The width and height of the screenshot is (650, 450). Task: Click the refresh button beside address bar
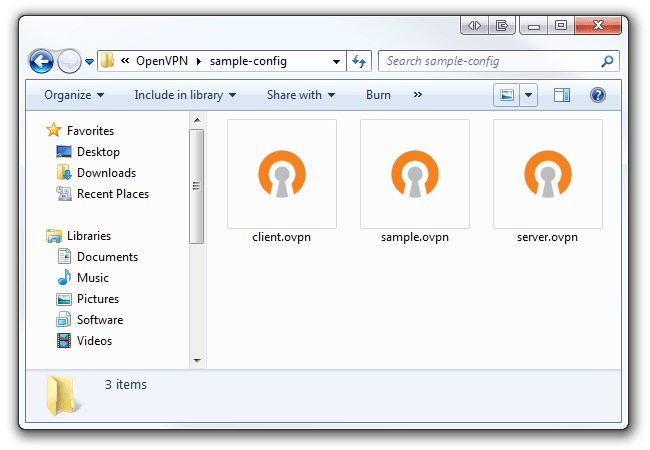360,61
